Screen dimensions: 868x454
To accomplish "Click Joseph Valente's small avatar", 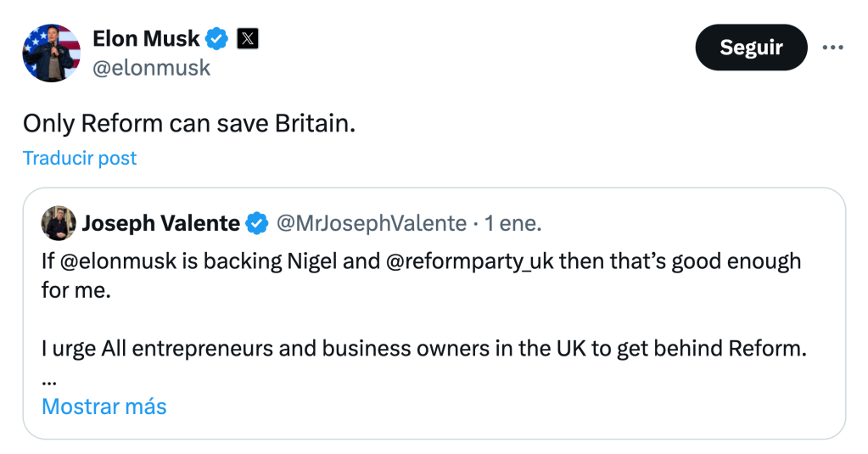I will [x=59, y=223].
